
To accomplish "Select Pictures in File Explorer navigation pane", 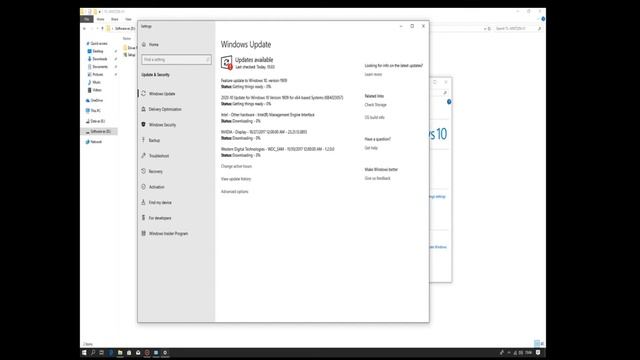I will (x=98, y=75).
